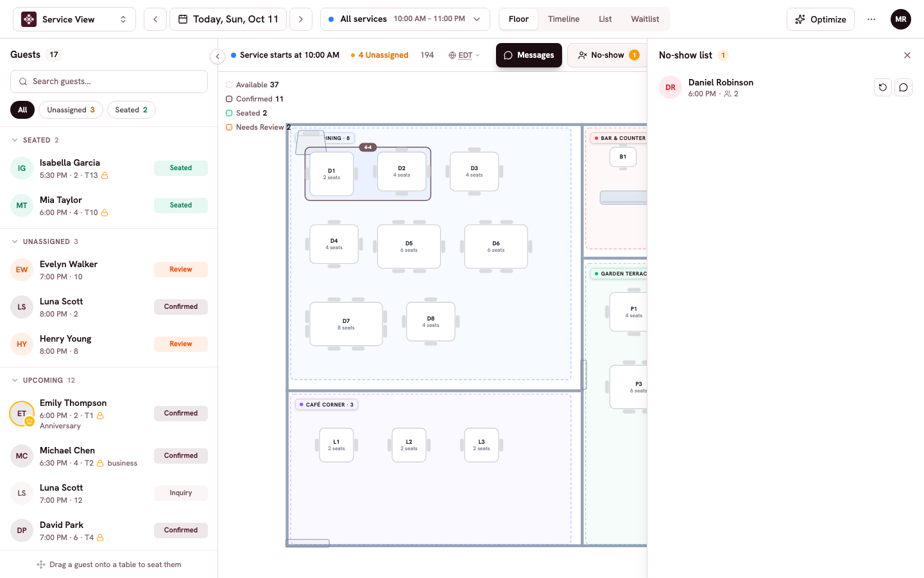Image resolution: width=924 pixels, height=578 pixels.
Task: Click lock icon on Isabella Garcia row
Action: click(105, 175)
